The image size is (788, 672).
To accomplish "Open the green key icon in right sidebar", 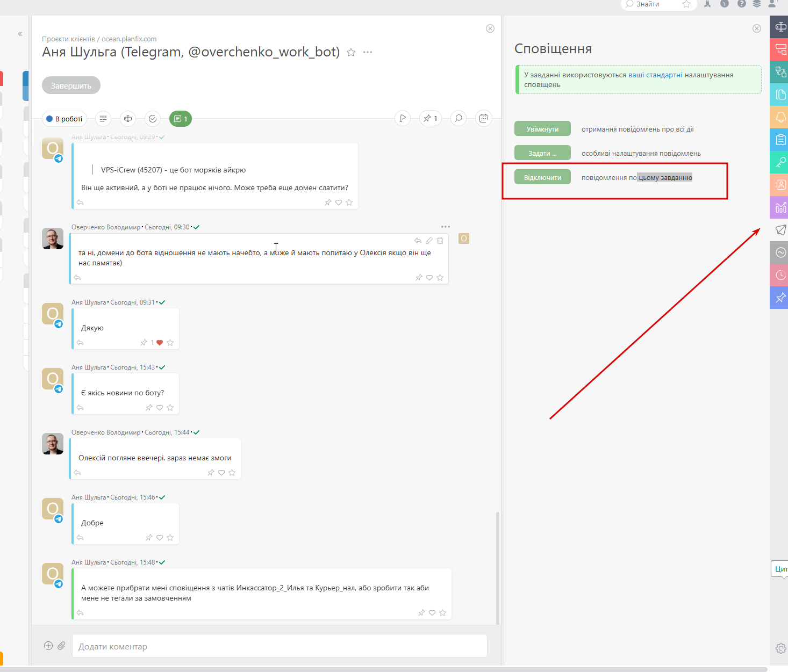I will tap(780, 162).
